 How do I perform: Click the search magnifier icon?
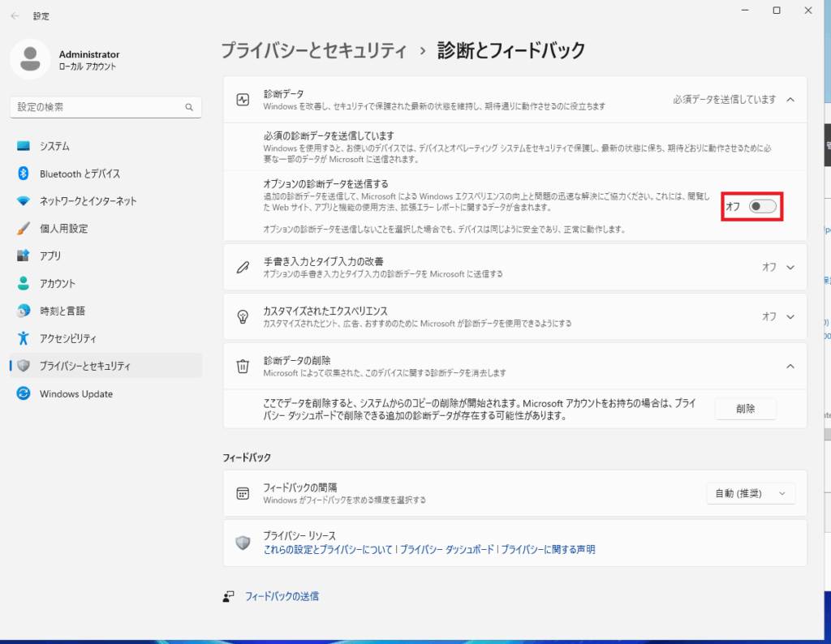point(189,107)
